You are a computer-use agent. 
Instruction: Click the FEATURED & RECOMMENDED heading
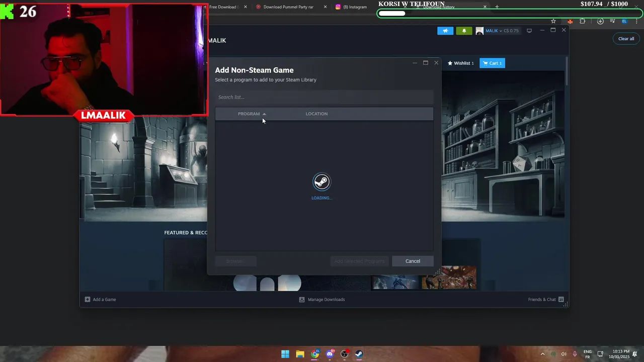tap(186, 233)
